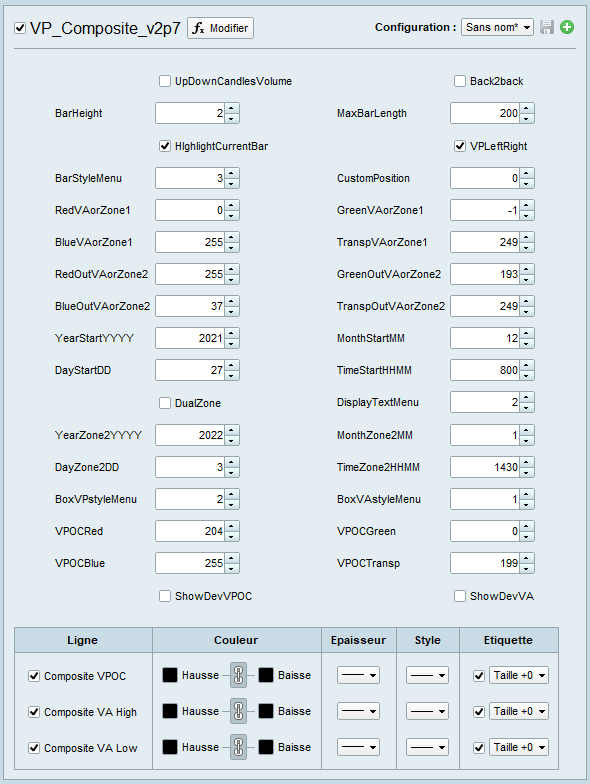Image resolution: width=590 pixels, height=784 pixels.
Task: Increase YearStartYYYY with the up arrow
Action: tap(232, 333)
